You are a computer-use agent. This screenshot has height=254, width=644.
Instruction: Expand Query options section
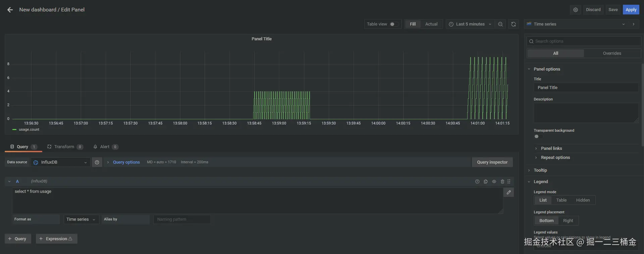click(x=126, y=162)
